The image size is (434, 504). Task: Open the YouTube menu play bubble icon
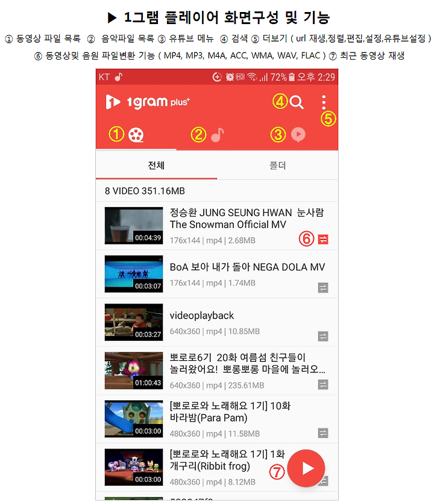[298, 135]
